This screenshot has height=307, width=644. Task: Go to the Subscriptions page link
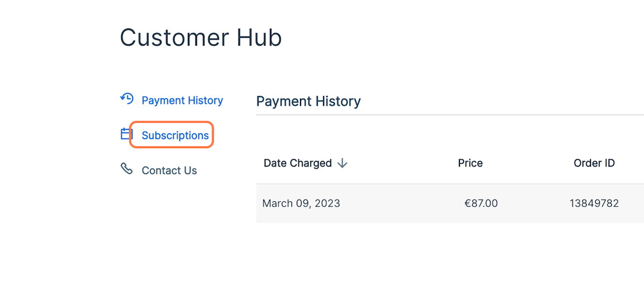pyautogui.click(x=175, y=135)
